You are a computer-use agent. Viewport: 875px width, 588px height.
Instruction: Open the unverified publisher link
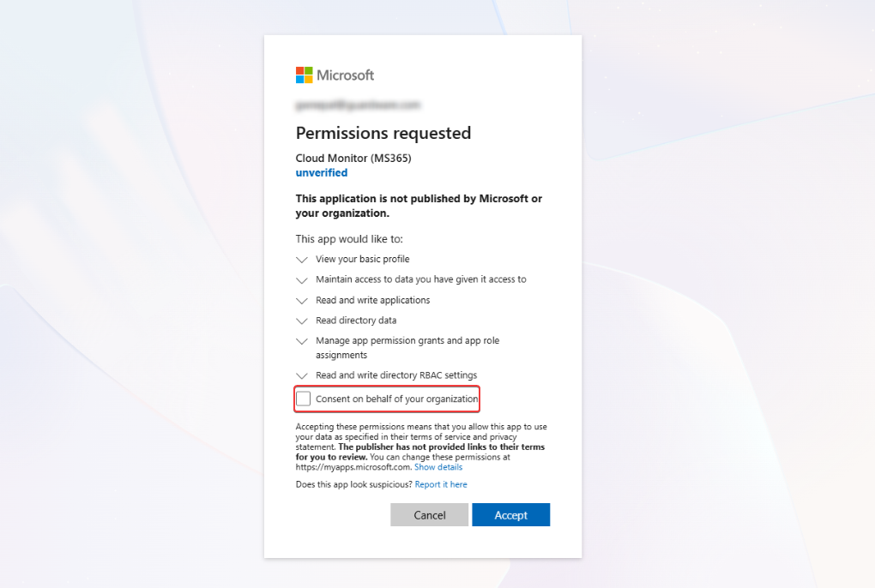coord(322,172)
